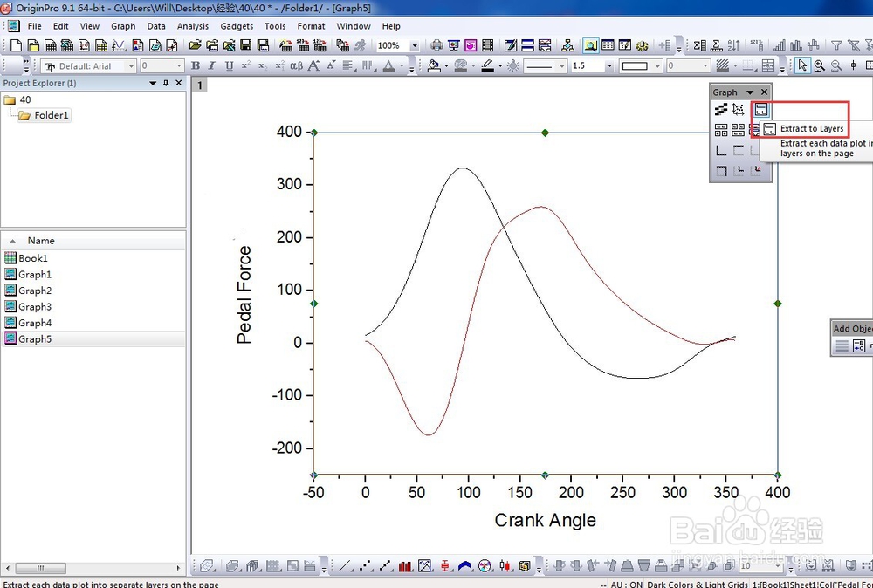
Task: Toggle Italic text formatting
Action: click(212, 65)
